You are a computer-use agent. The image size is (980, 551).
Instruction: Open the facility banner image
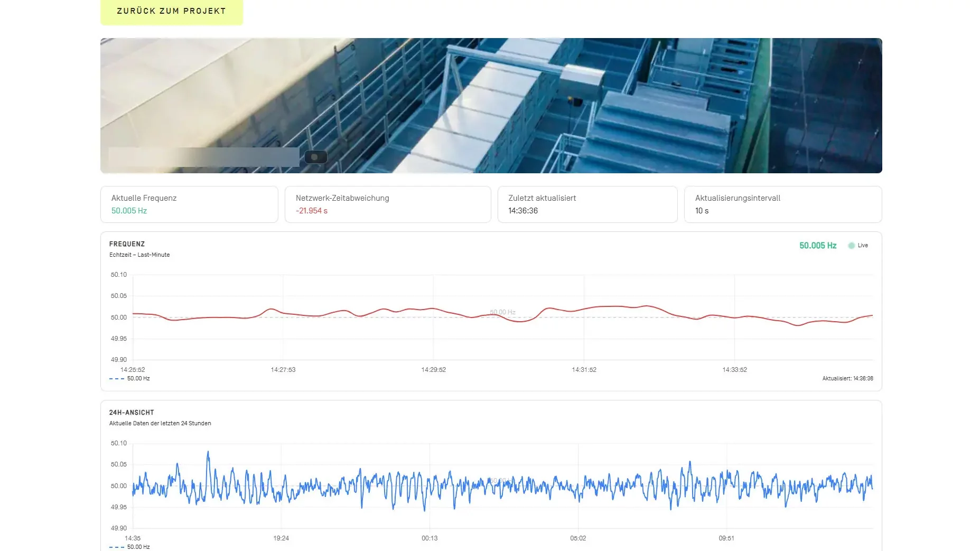[491, 106]
